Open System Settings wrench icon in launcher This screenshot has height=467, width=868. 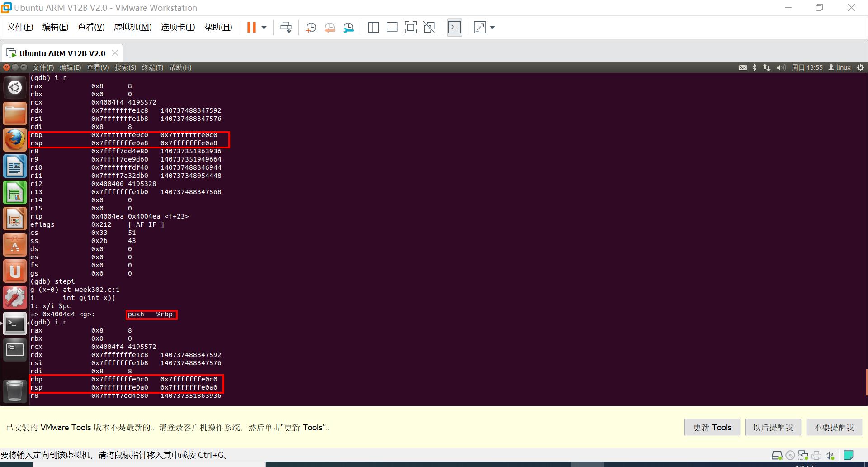click(15, 297)
